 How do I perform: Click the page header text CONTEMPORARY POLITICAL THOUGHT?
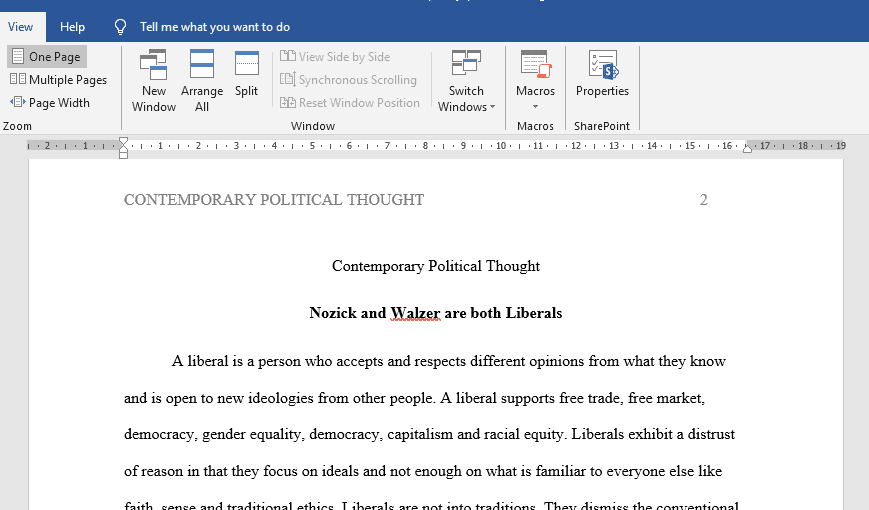[x=274, y=200]
